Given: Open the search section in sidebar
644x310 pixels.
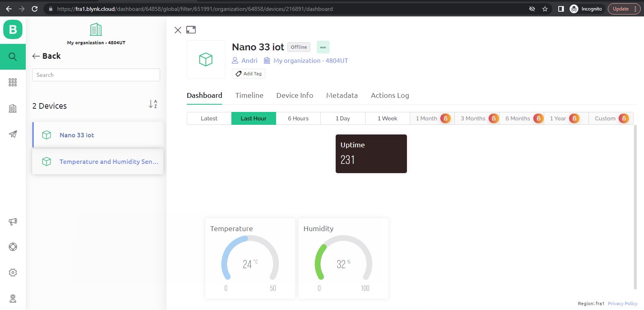Looking at the screenshot, I should click(13, 57).
